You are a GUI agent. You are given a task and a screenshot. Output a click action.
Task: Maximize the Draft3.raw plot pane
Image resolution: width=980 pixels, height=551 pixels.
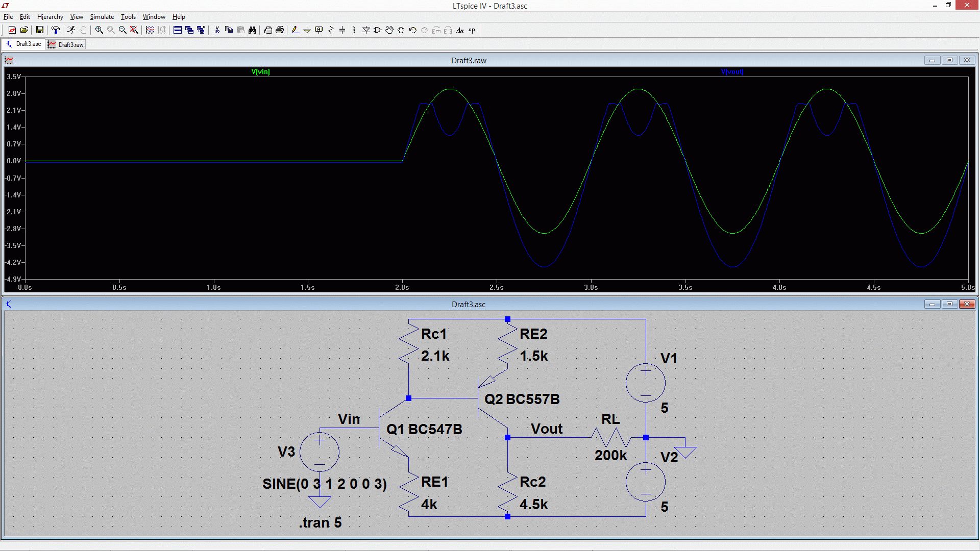pos(949,60)
